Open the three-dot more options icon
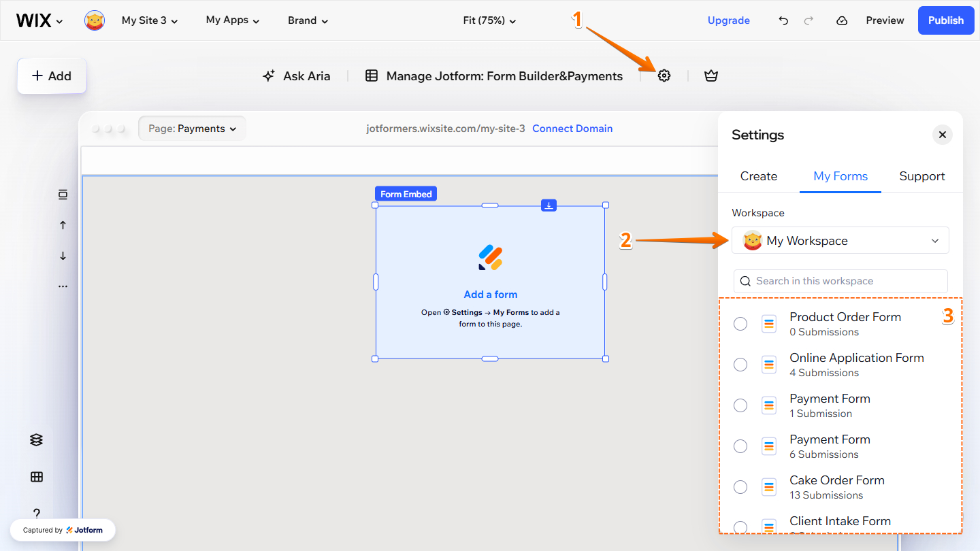Image resolution: width=980 pixels, height=551 pixels. coord(63,286)
